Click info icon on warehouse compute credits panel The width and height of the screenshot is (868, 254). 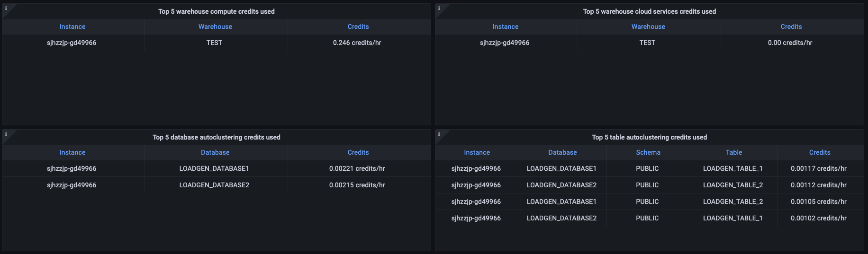coord(6,8)
